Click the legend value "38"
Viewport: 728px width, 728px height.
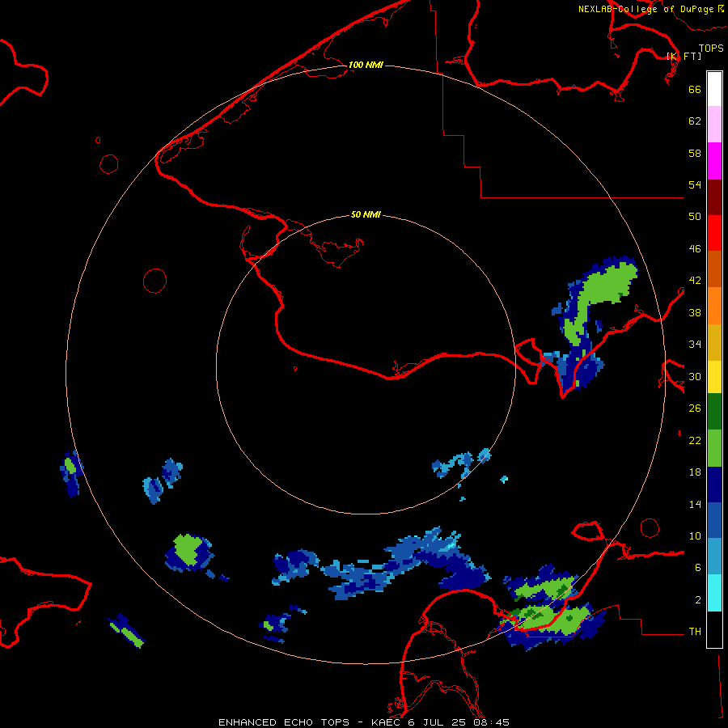pyautogui.click(x=695, y=312)
